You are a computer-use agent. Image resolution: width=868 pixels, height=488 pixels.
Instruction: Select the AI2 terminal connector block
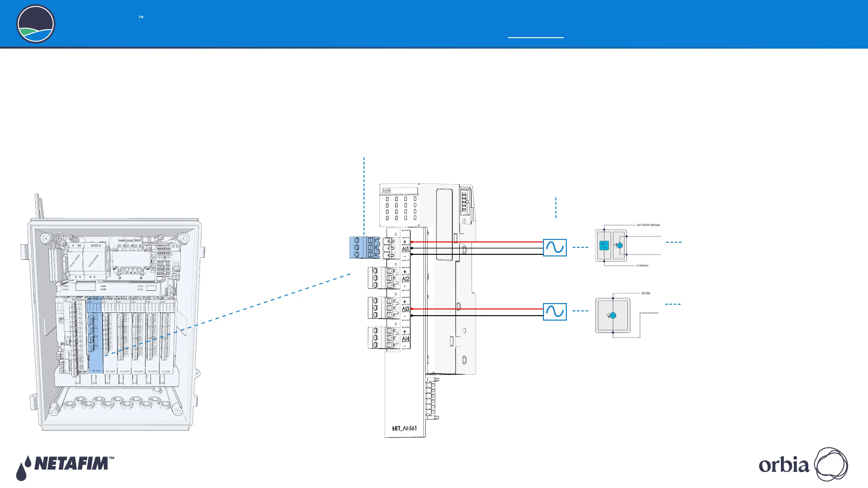[x=383, y=278]
